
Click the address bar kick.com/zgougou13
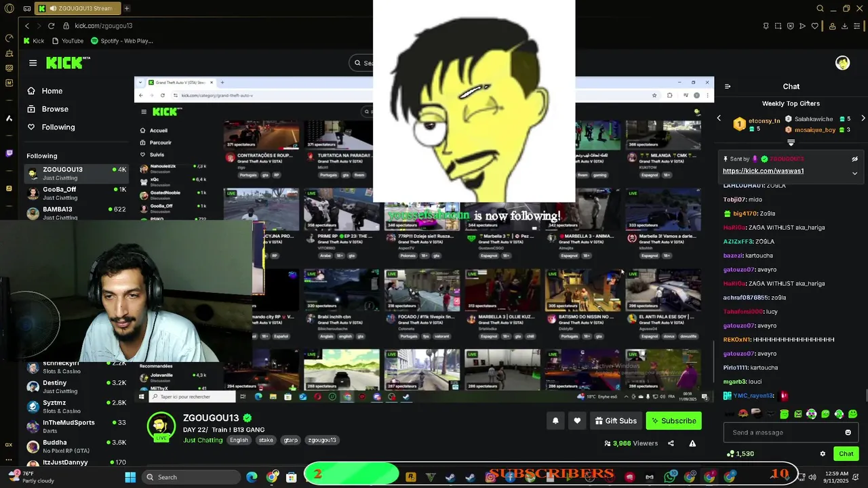point(103,26)
